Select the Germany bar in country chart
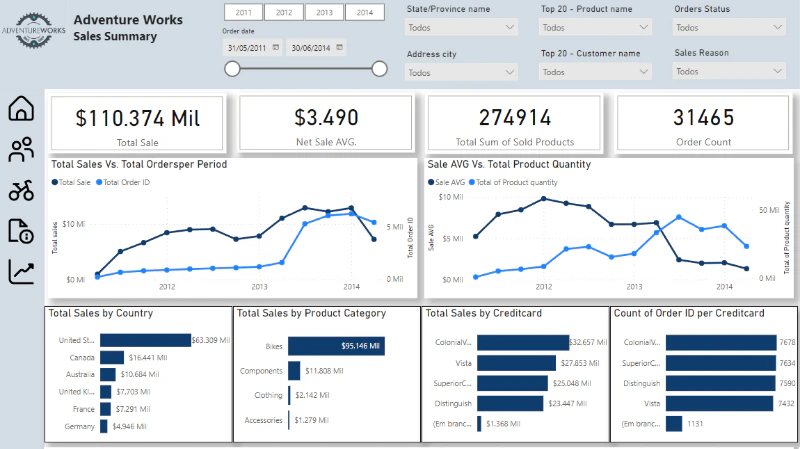The image size is (800, 449). tap(104, 427)
